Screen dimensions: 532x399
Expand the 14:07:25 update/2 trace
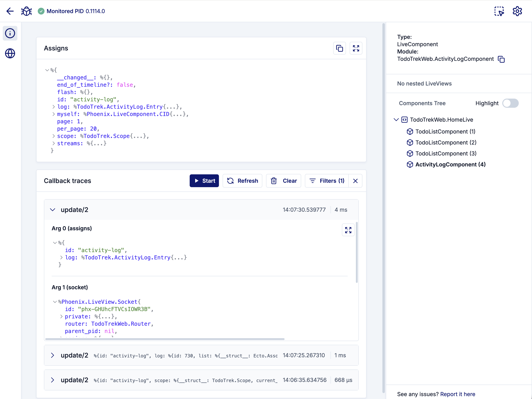click(53, 355)
